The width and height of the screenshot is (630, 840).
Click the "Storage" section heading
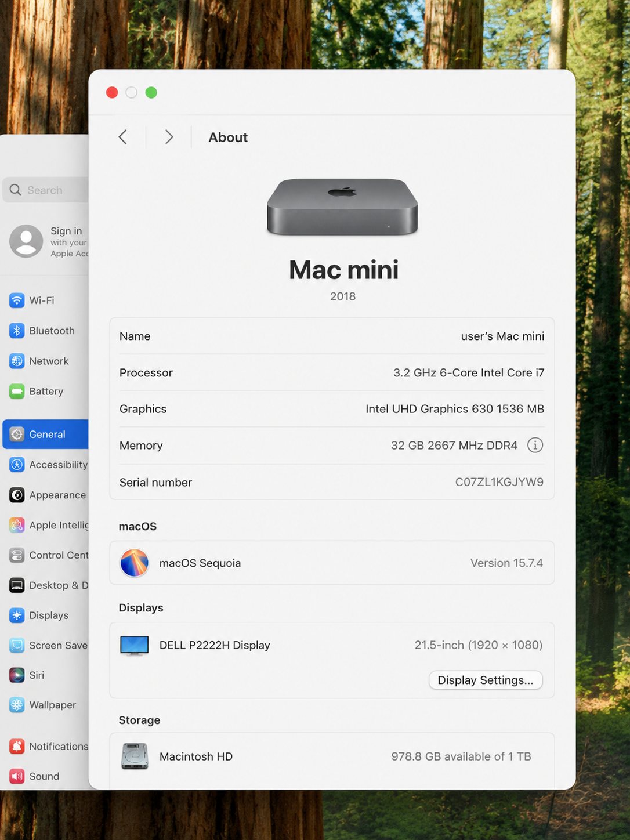coord(139,720)
